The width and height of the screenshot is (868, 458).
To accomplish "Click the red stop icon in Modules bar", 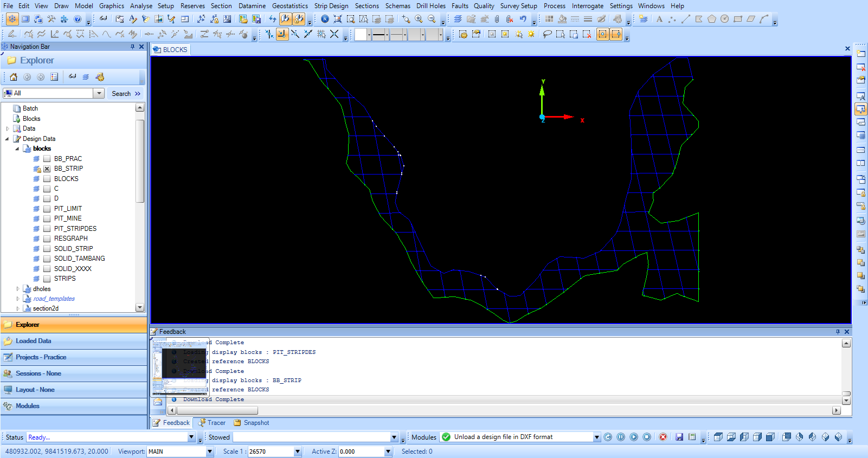I will coord(663,437).
